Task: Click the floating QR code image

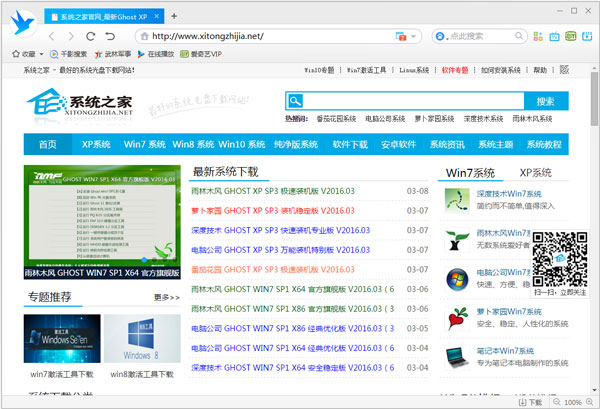Action: (560, 259)
